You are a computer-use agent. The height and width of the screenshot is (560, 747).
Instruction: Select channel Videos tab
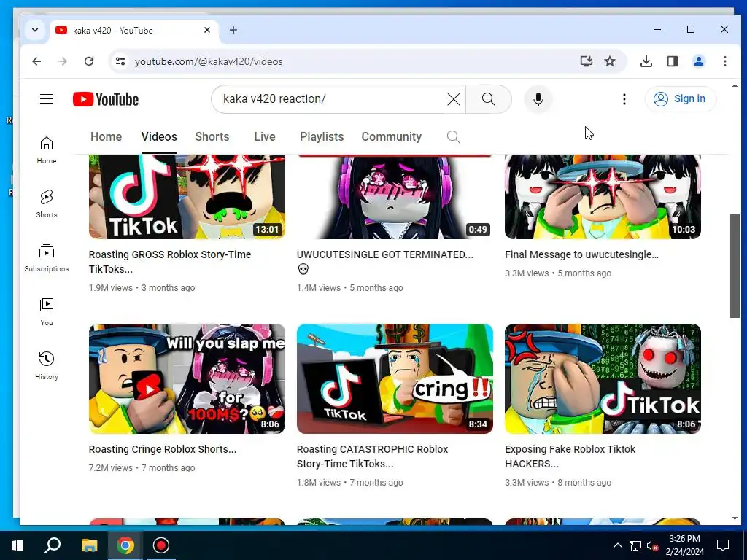click(159, 136)
